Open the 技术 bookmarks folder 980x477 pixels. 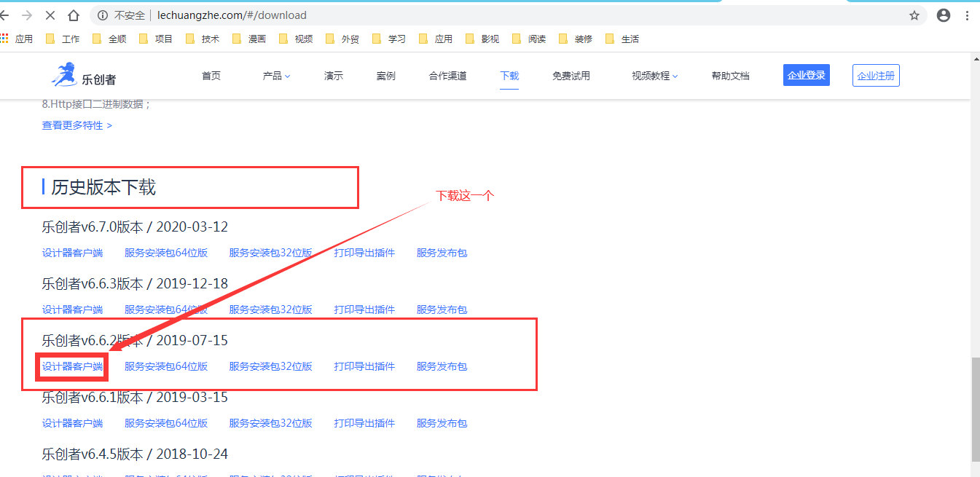point(203,39)
